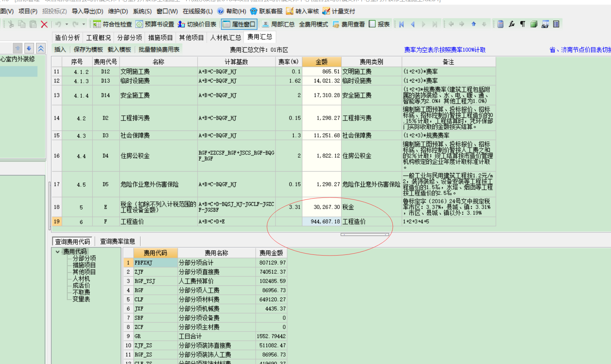Click the list table icon at toolbar end
Screen dimensions: 611x364
click(x=556, y=24)
